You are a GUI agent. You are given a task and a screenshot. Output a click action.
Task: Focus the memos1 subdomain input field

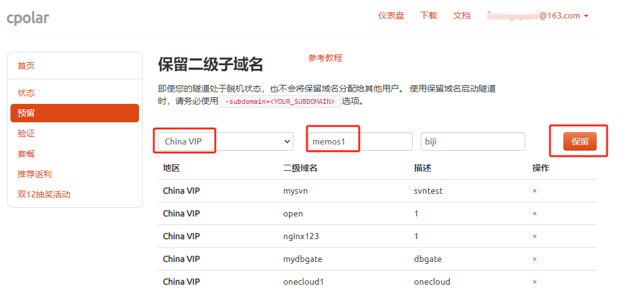(360, 141)
